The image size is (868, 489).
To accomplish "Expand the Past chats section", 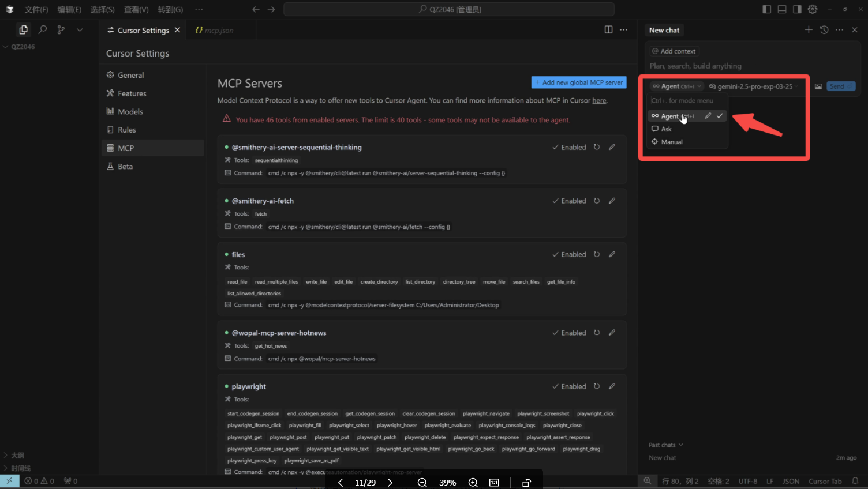I will tap(665, 445).
